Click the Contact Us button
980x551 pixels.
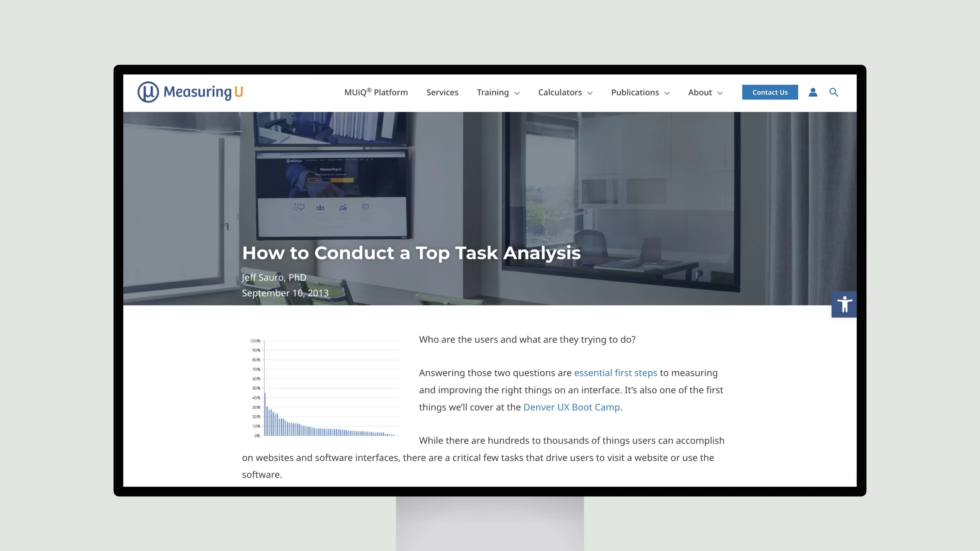769,92
